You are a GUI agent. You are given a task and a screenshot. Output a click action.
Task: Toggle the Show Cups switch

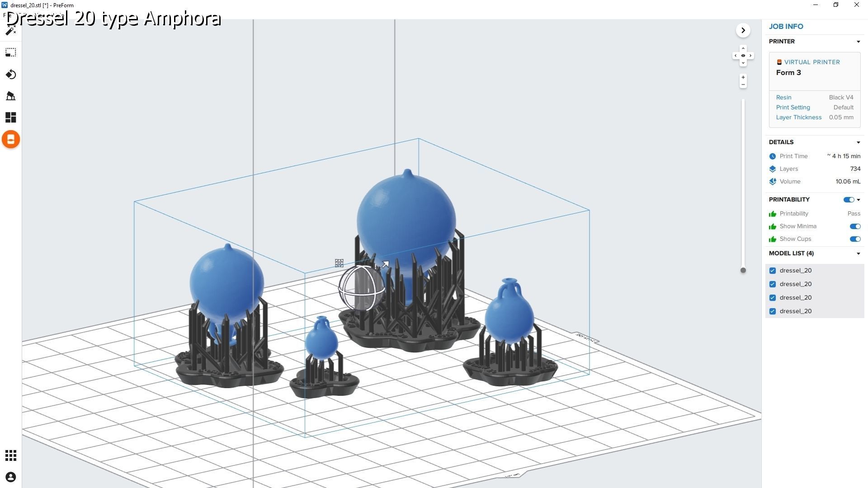pos(855,239)
